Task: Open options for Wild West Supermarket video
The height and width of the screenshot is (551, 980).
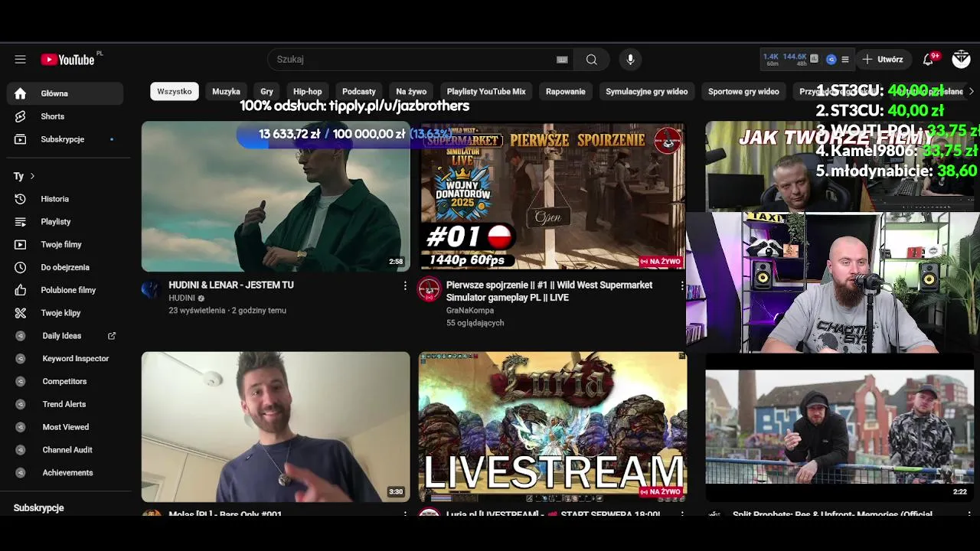Action: [x=682, y=285]
